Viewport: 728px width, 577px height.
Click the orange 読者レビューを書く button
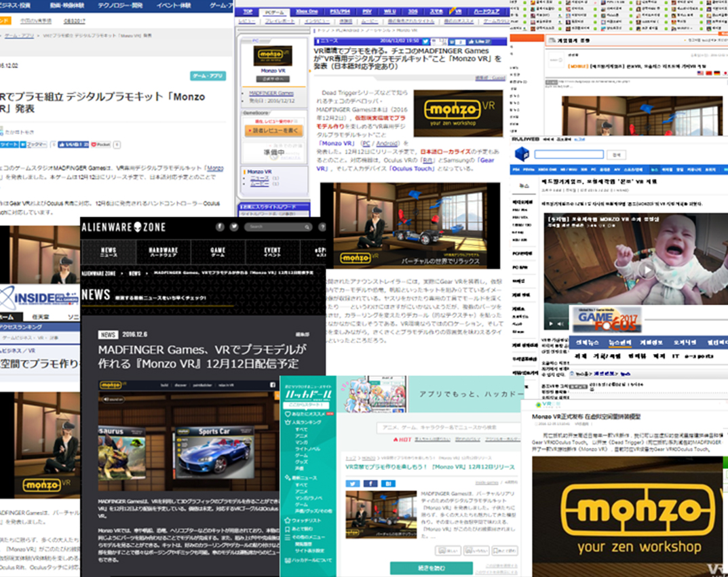[x=274, y=131]
